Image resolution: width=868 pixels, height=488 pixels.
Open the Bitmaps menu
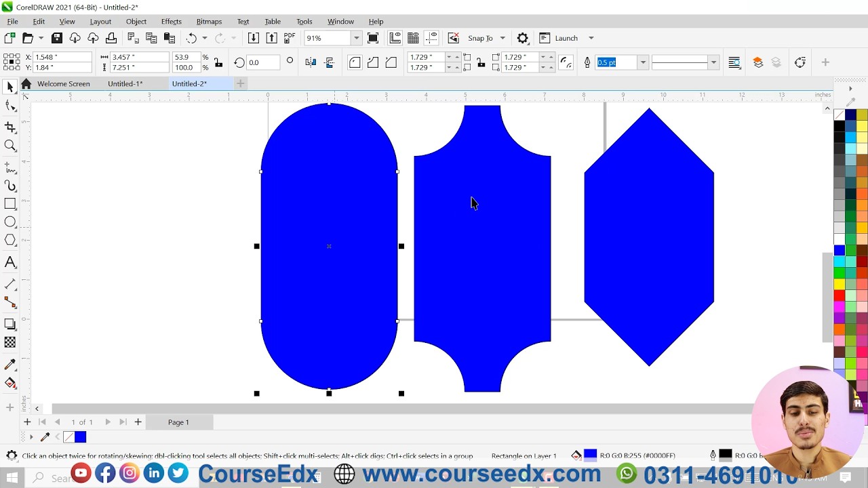(209, 21)
